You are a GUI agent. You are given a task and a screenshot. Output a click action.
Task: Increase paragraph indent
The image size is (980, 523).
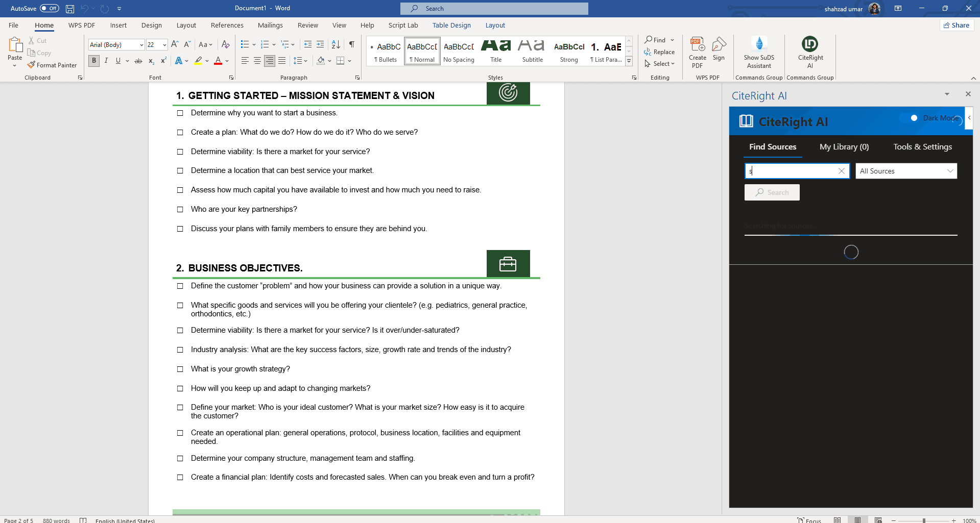[320, 44]
